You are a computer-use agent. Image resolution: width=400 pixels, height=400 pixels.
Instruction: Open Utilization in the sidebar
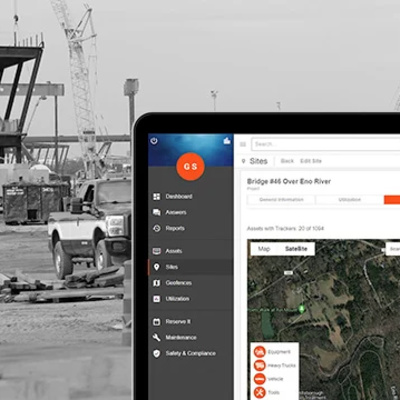[x=177, y=299]
